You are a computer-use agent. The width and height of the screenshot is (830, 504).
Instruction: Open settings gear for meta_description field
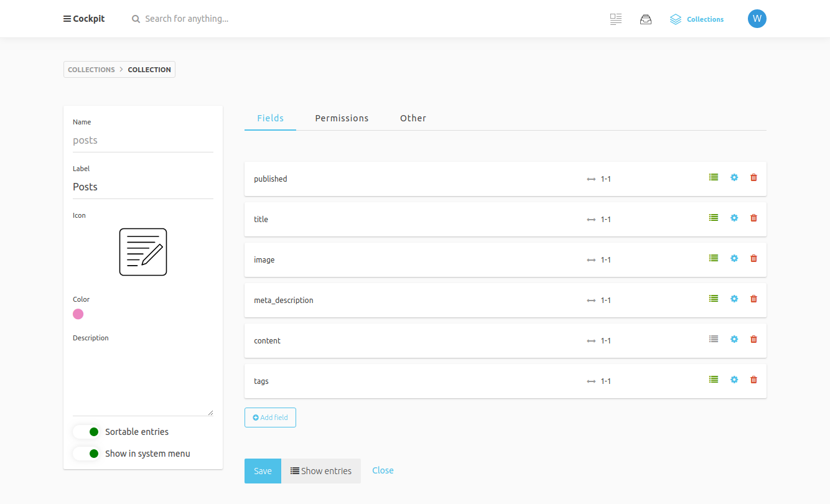pos(734,299)
